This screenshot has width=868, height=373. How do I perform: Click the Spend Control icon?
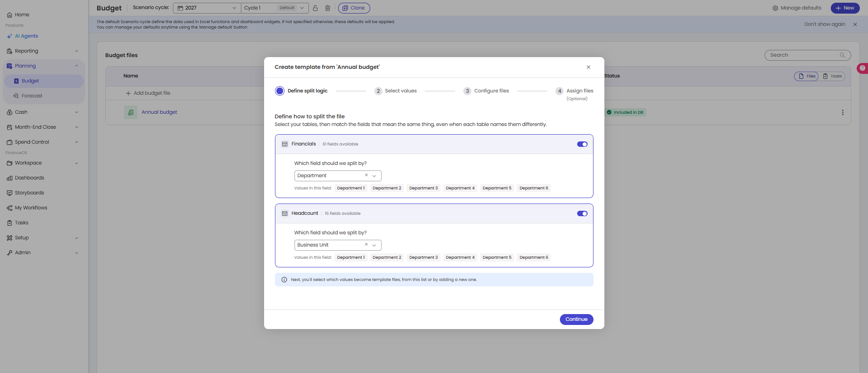click(x=10, y=142)
